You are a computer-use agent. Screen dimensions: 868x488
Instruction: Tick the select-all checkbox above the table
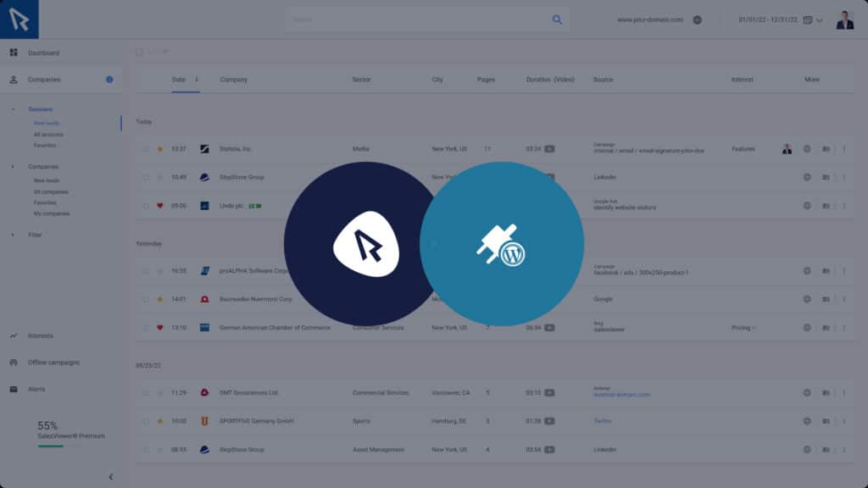click(x=139, y=53)
